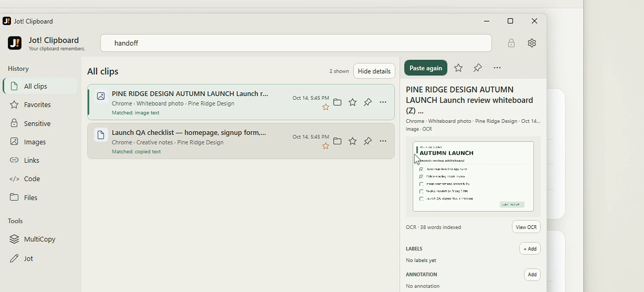Click the '2 shown' results count
Viewport: 644px width, 292px height.
coord(339,71)
